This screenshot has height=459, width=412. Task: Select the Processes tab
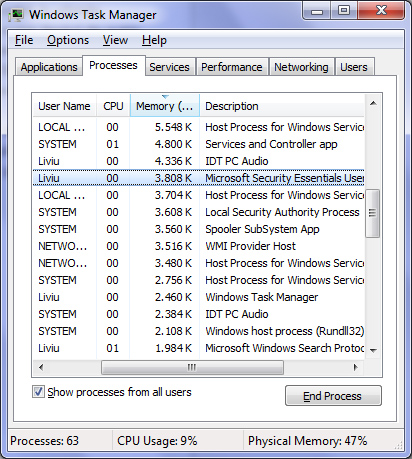[x=113, y=65]
